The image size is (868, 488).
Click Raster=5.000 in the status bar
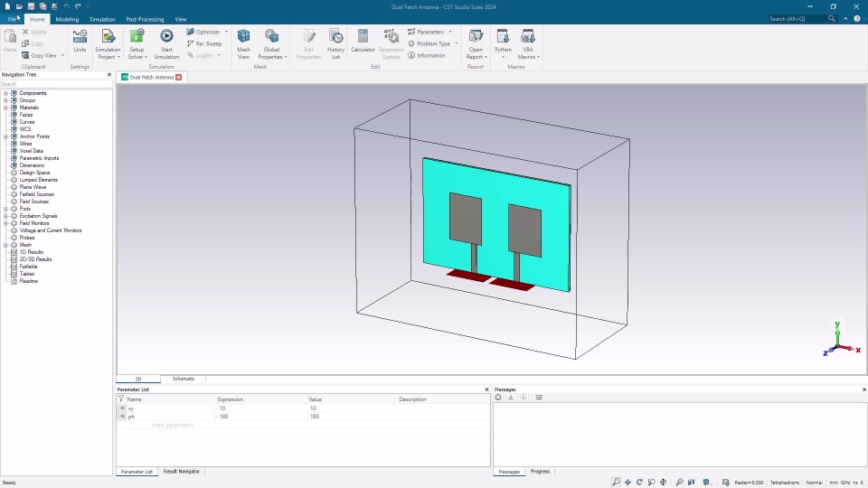point(749,483)
